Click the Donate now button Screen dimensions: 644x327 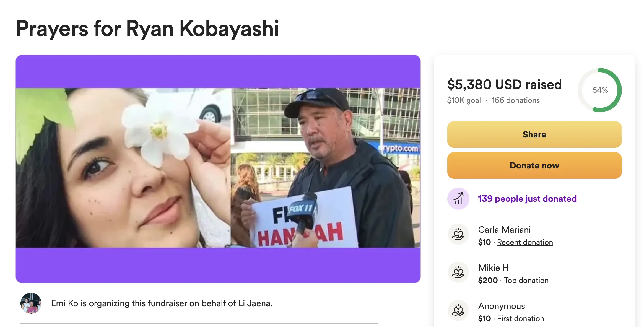534,165
